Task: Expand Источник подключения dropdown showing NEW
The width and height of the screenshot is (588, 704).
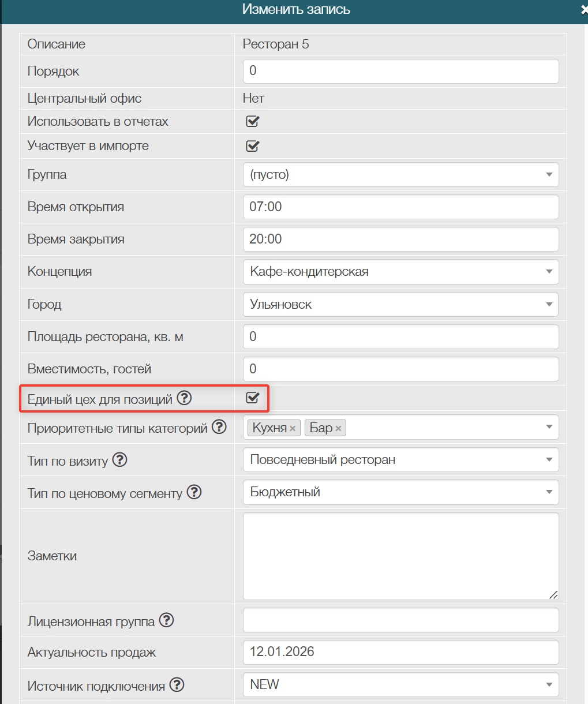Action: click(x=400, y=684)
